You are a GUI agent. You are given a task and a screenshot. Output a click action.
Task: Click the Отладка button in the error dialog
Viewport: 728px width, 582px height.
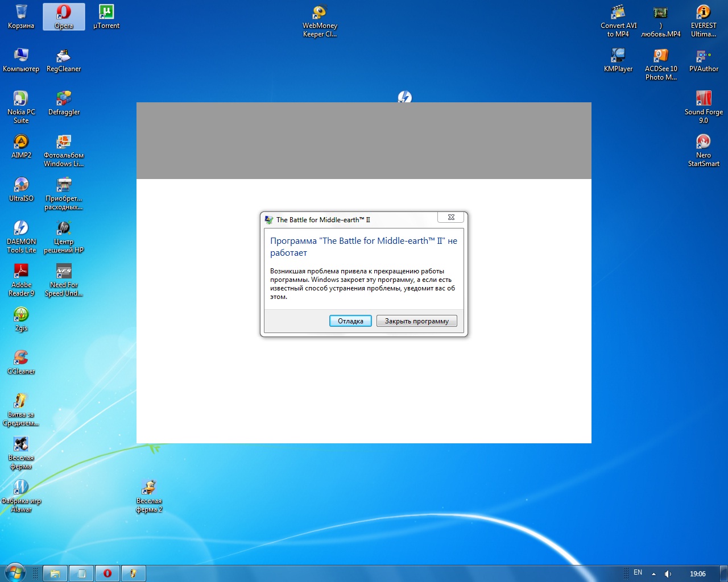pyautogui.click(x=350, y=321)
